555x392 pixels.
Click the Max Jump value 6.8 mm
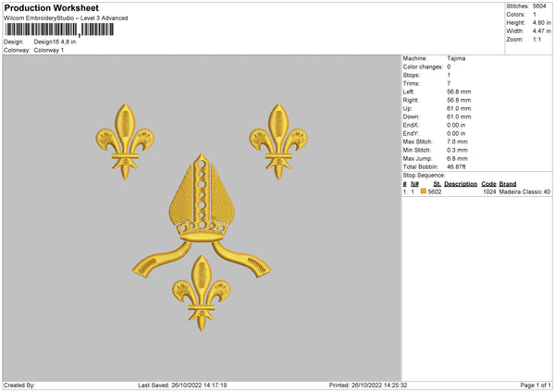coord(457,158)
